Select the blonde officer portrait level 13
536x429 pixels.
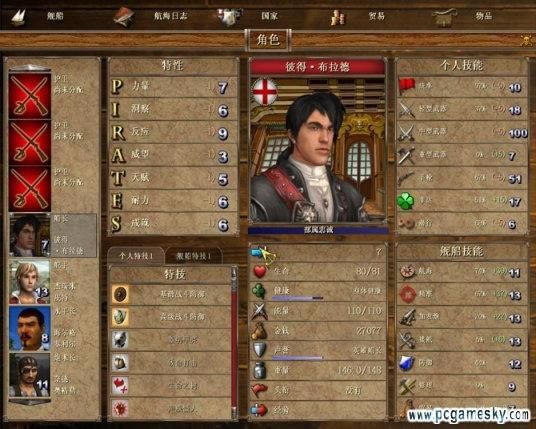point(30,282)
